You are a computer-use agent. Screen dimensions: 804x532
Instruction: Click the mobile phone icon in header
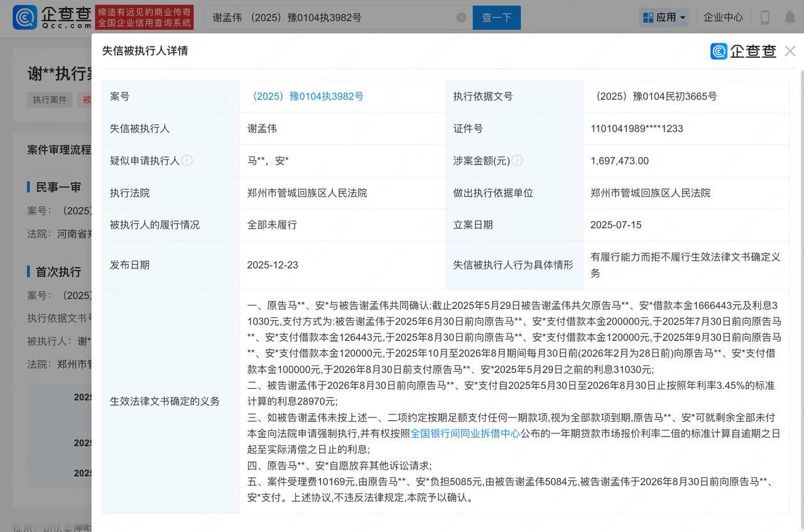click(764, 18)
